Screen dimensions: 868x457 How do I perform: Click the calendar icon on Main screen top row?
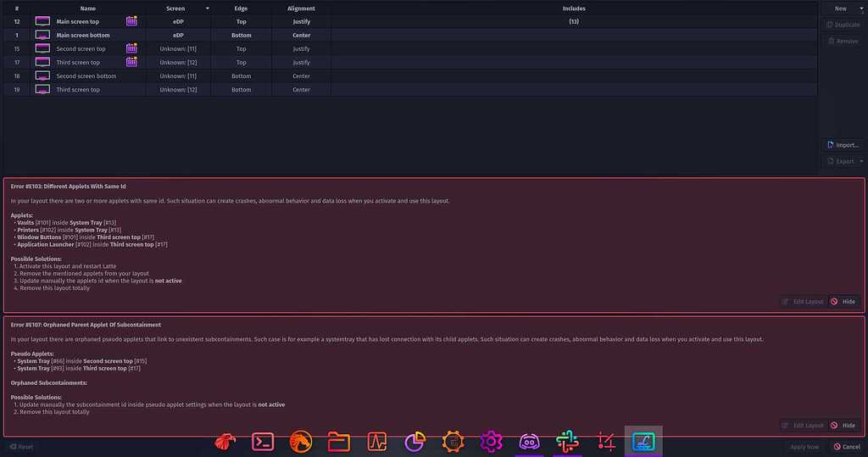pos(131,21)
